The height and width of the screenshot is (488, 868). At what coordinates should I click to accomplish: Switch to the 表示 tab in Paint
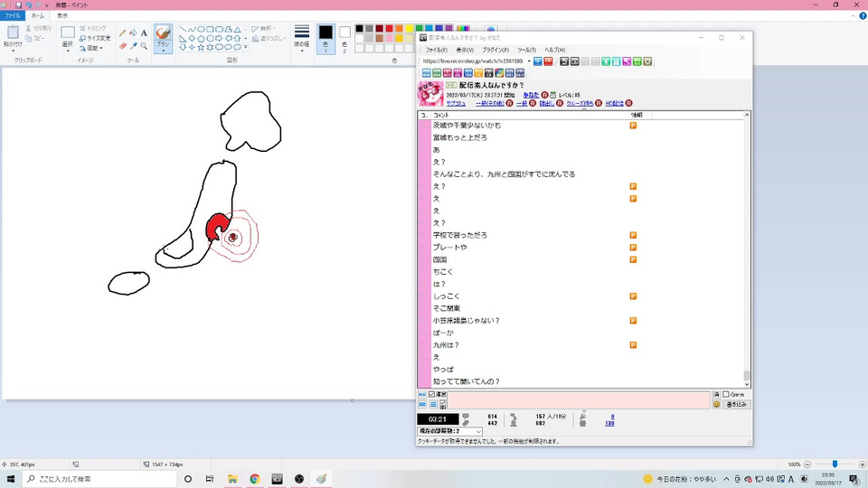[x=62, y=15]
